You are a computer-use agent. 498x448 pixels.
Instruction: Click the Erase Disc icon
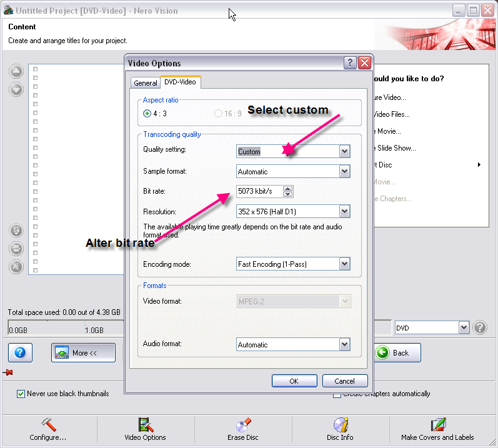coord(243,425)
